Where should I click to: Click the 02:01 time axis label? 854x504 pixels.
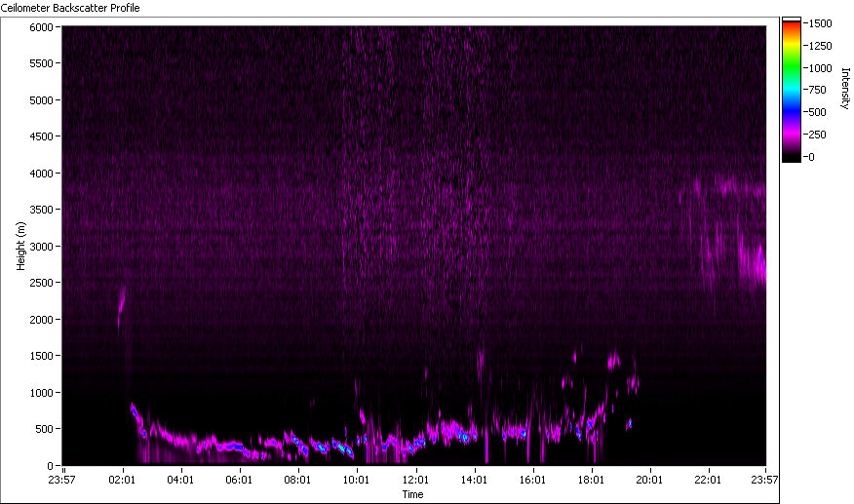(x=122, y=480)
